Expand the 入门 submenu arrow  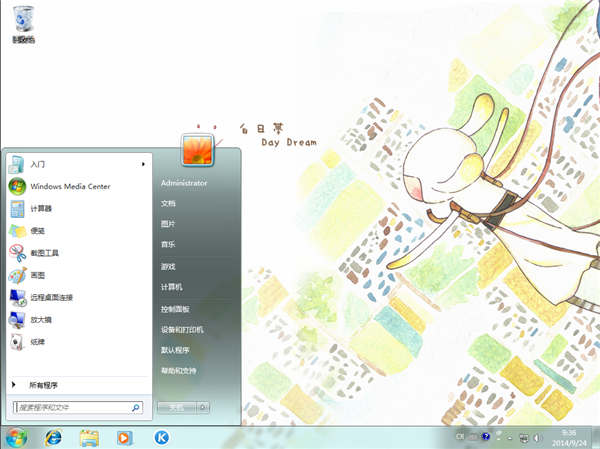[x=143, y=164]
